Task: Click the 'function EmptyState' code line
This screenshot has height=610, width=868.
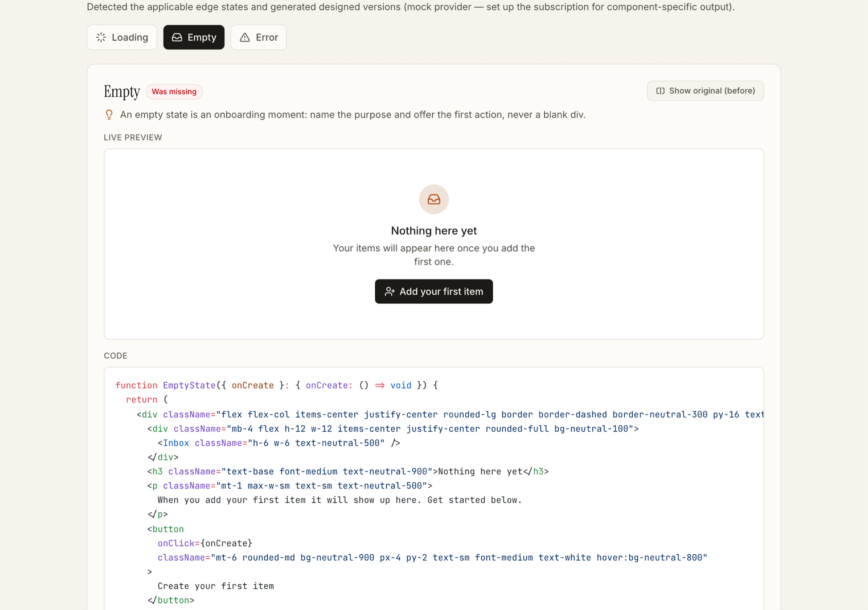Action: click(x=277, y=385)
